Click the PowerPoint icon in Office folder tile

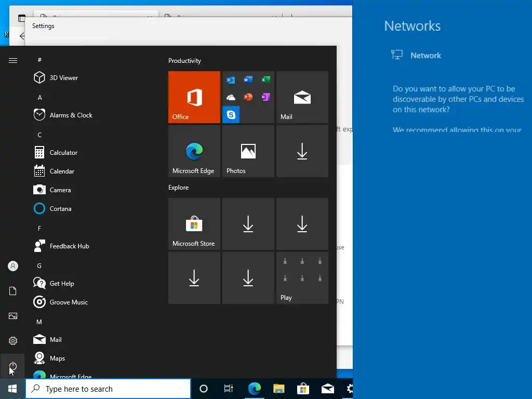coord(248,97)
